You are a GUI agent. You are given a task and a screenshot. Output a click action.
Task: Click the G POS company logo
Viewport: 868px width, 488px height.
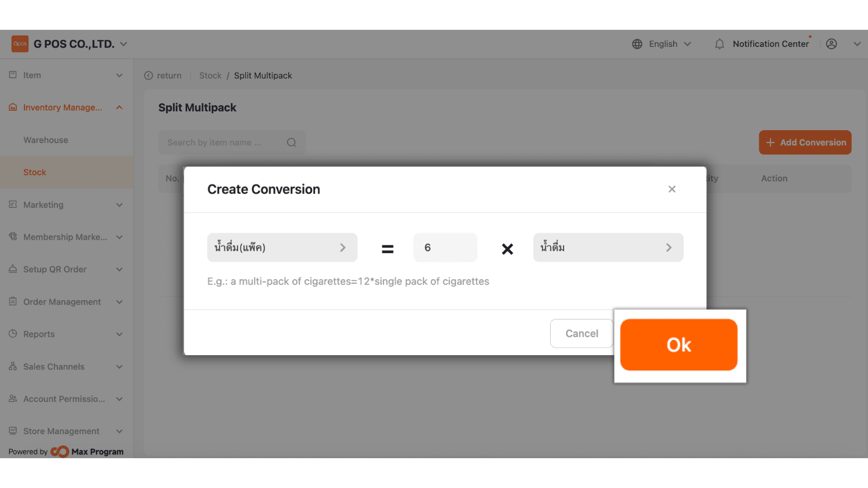pyautogui.click(x=20, y=44)
